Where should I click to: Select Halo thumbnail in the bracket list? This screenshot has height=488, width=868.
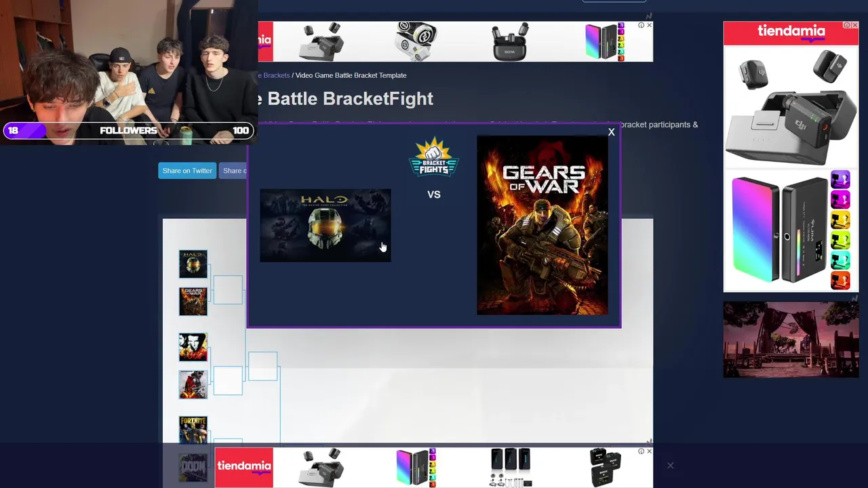pos(193,264)
